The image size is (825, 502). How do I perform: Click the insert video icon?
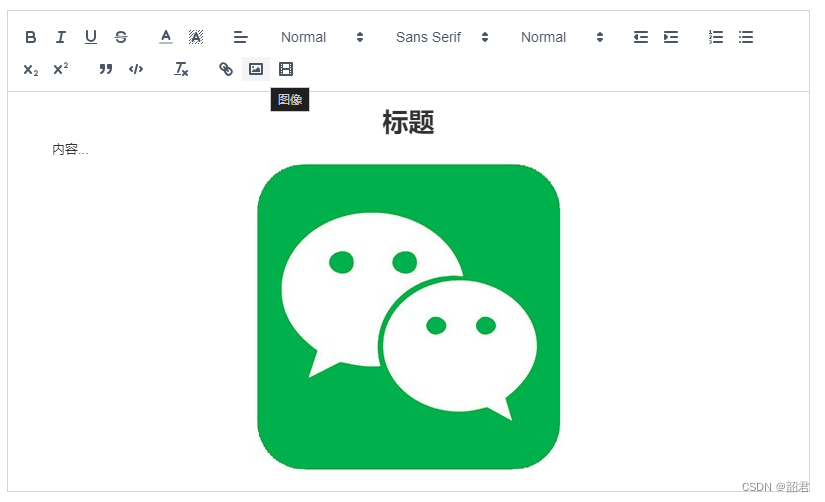tap(286, 69)
